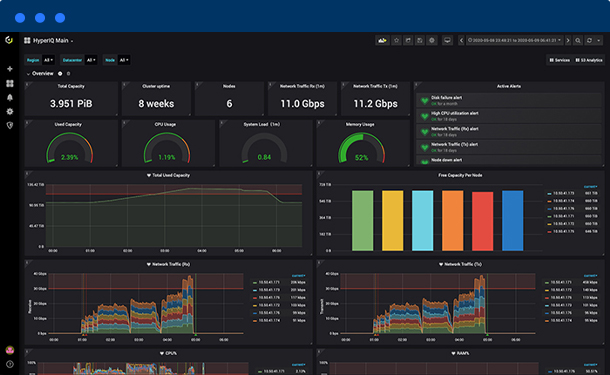The height and width of the screenshot is (375, 610).
Task: Click the Total Capacity 3.951 PiB stat
Action: (71, 103)
